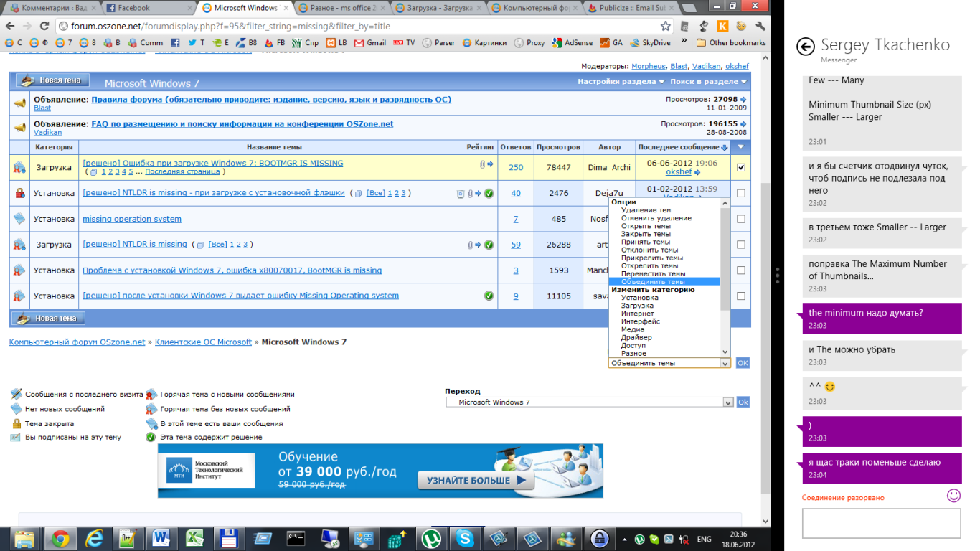The height and width of the screenshot is (551, 980).
Task: Tick the checkbox for the 11105-views topic
Action: [741, 296]
